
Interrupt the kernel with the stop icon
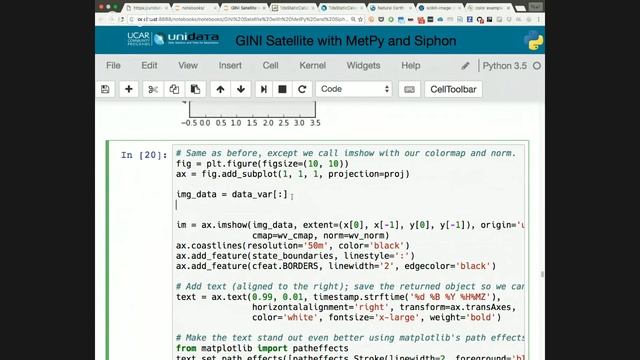(x=282, y=89)
